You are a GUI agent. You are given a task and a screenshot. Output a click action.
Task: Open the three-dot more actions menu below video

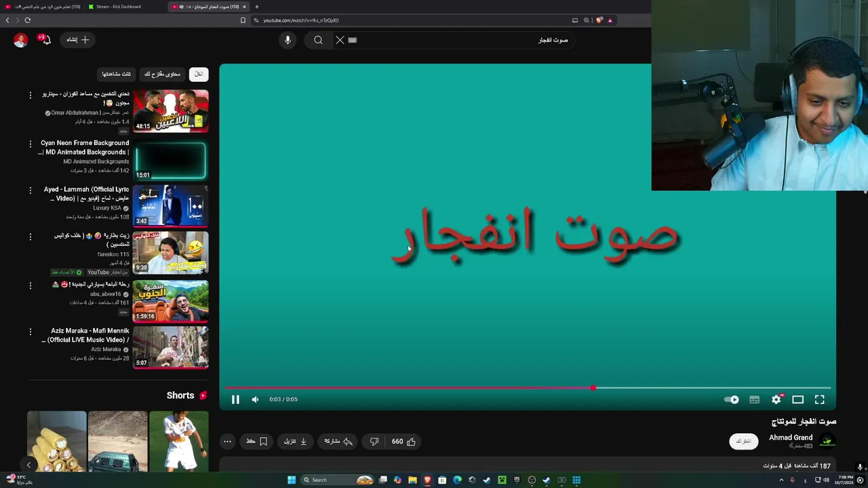(x=227, y=441)
